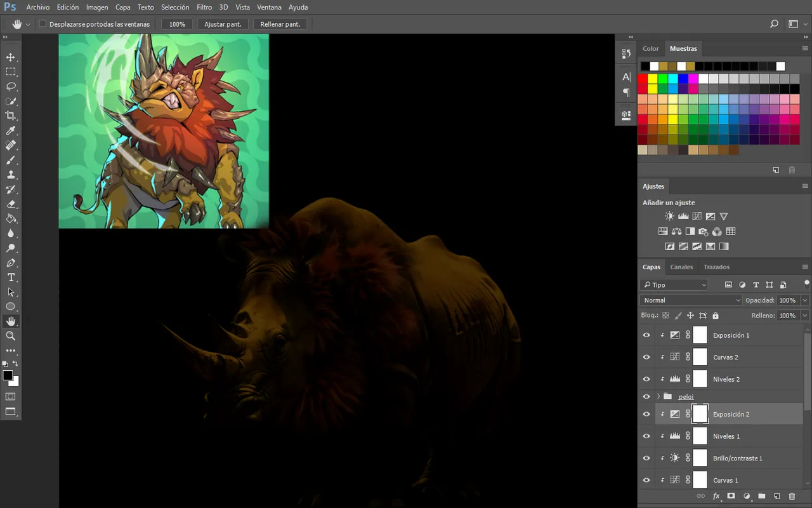Select the Pen tool
The image size is (812, 508).
pyautogui.click(x=11, y=263)
